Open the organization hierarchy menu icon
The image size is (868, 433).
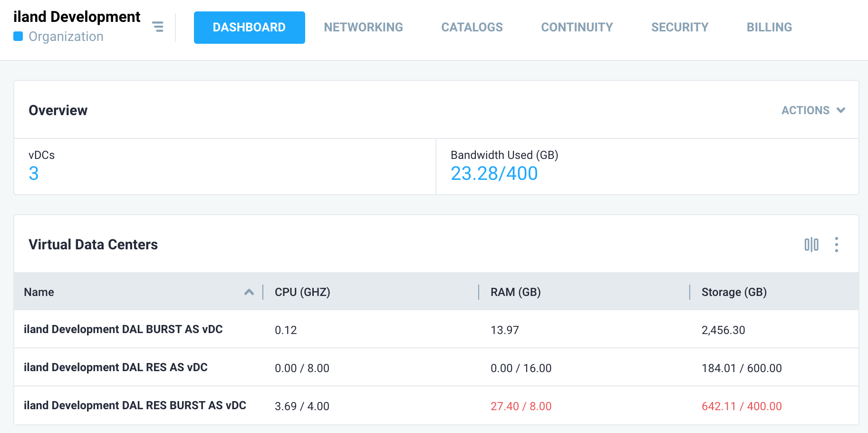[158, 27]
